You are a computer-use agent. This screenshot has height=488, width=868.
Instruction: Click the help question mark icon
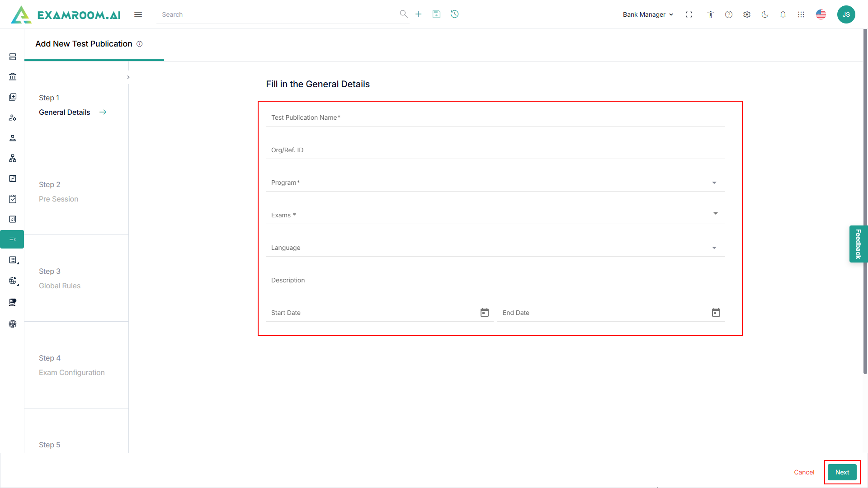pyautogui.click(x=729, y=14)
